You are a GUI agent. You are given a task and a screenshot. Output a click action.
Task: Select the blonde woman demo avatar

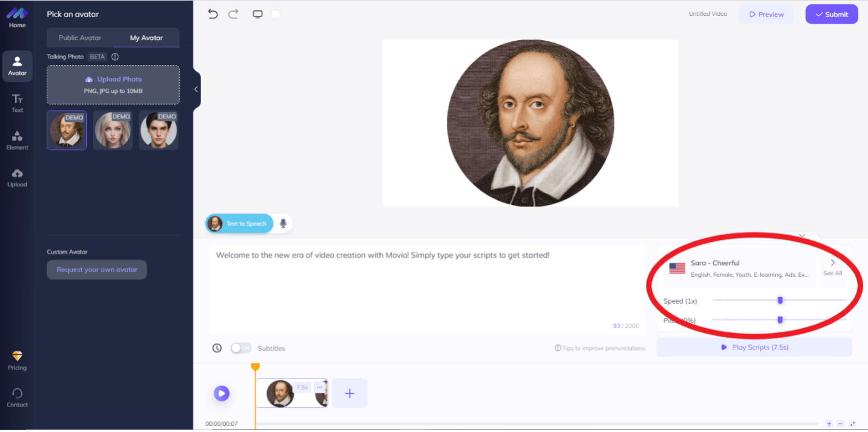tap(113, 130)
